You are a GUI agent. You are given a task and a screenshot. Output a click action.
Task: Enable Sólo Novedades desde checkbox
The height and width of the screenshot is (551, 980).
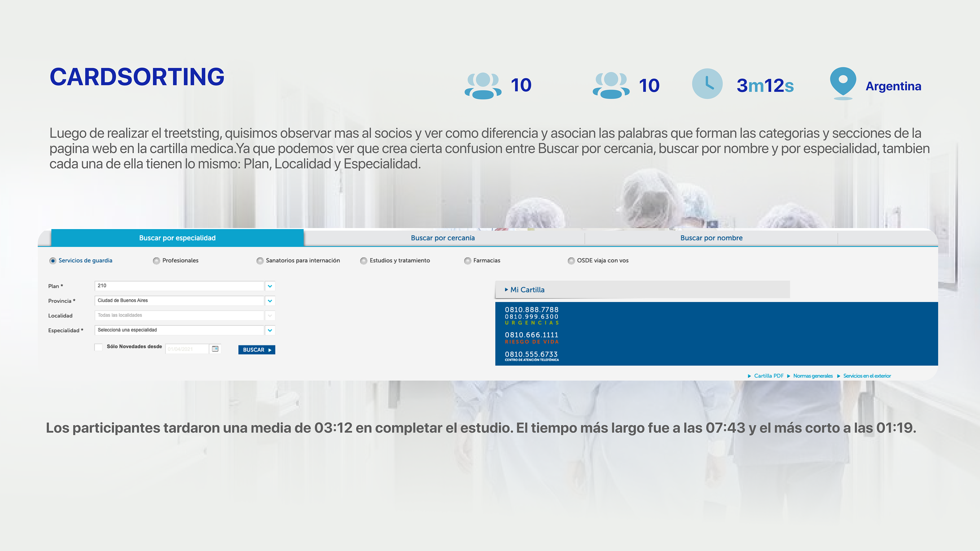(99, 347)
